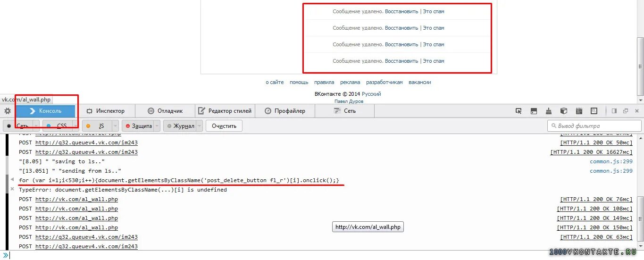The height and width of the screenshot is (260, 644).
Task: Open the Павел Дуров link
Action: (349, 101)
